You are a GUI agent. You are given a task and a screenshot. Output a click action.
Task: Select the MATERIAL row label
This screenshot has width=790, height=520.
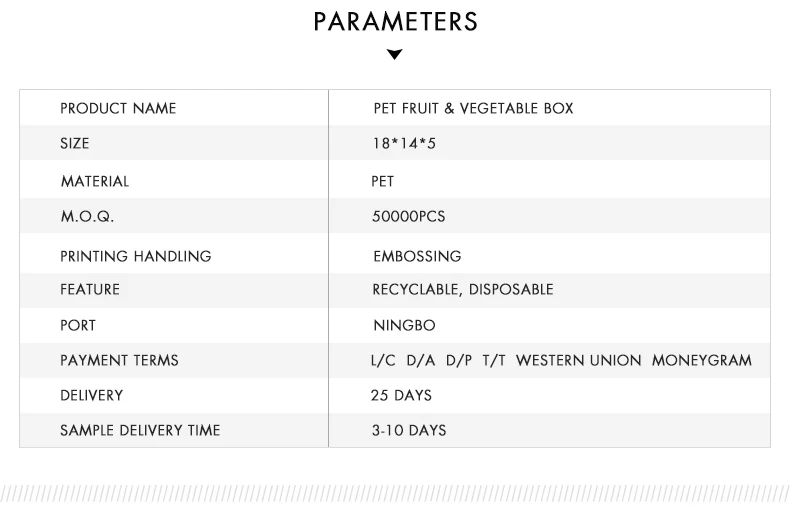tap(95, 181)
